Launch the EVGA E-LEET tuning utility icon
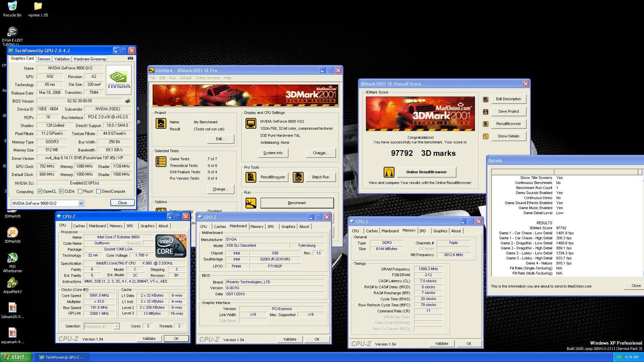The image size is (644, 362). click(x=12, y=36)
